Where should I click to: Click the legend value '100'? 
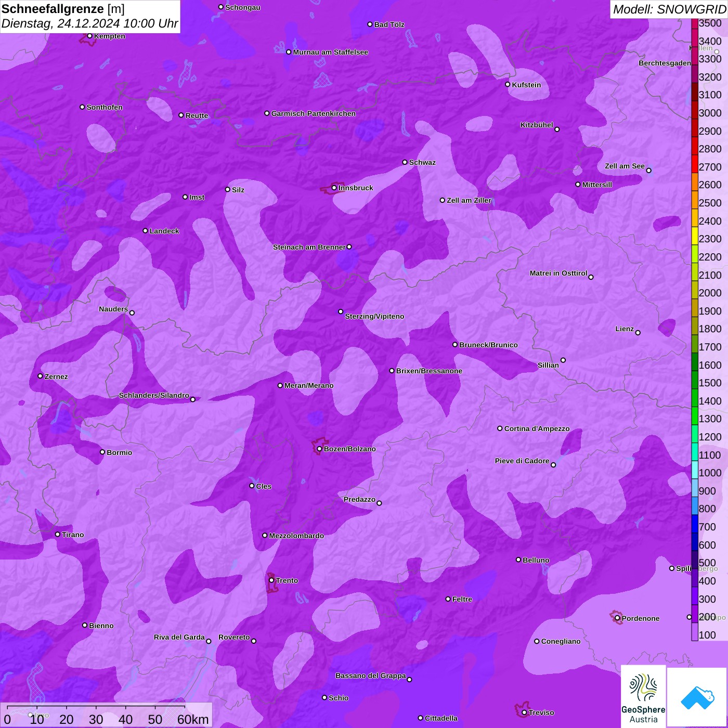[707, 635]
